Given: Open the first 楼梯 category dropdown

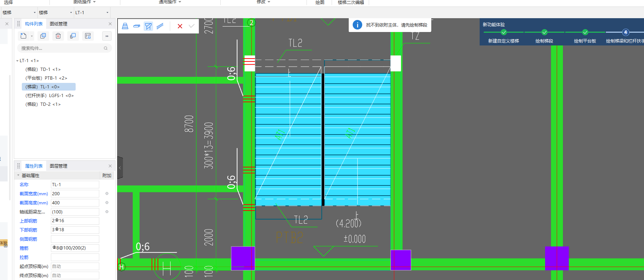Looking at the screenshot, I should click(x=35, y=12).
